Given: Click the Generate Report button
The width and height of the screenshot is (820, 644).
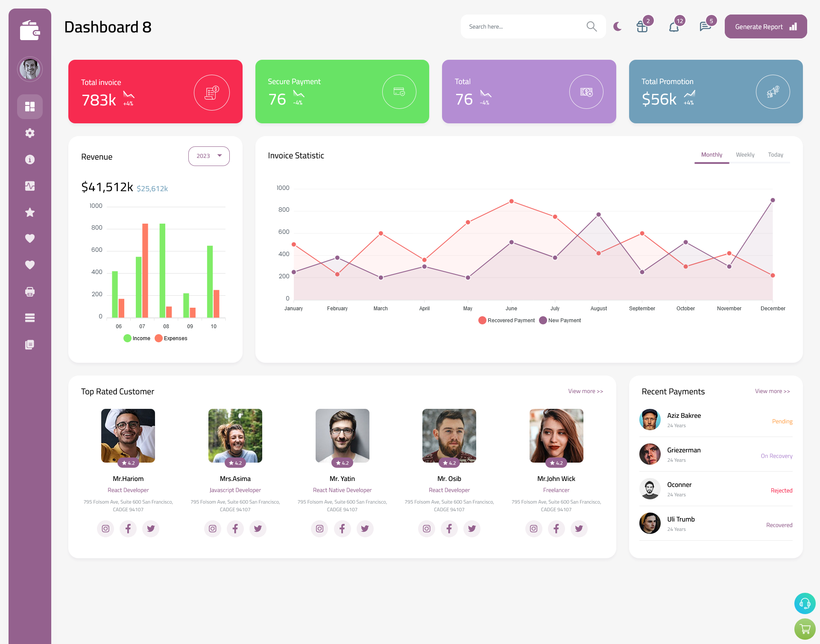Looking at the screenshot, I should 765,26.
